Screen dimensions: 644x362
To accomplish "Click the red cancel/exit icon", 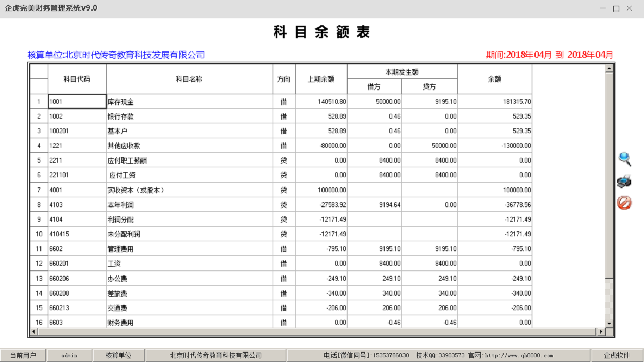I will click(624, 202).
